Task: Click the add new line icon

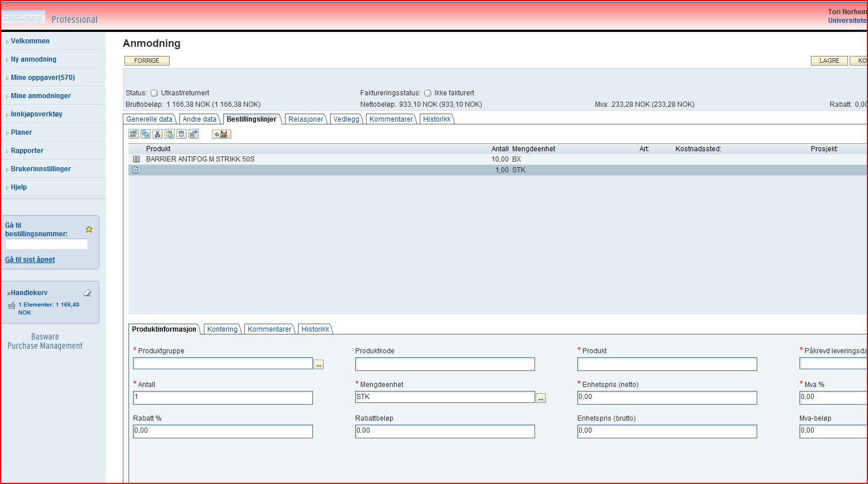Action: tap(134, 134)
